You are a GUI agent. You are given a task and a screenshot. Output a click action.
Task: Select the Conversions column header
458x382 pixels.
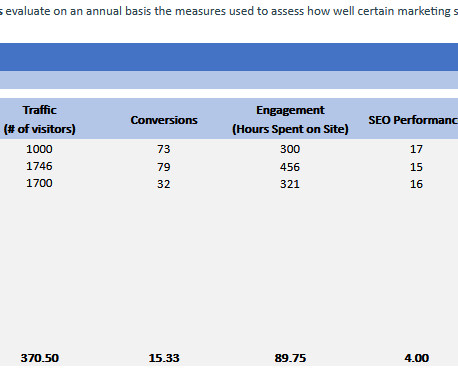tap(164, 120)
